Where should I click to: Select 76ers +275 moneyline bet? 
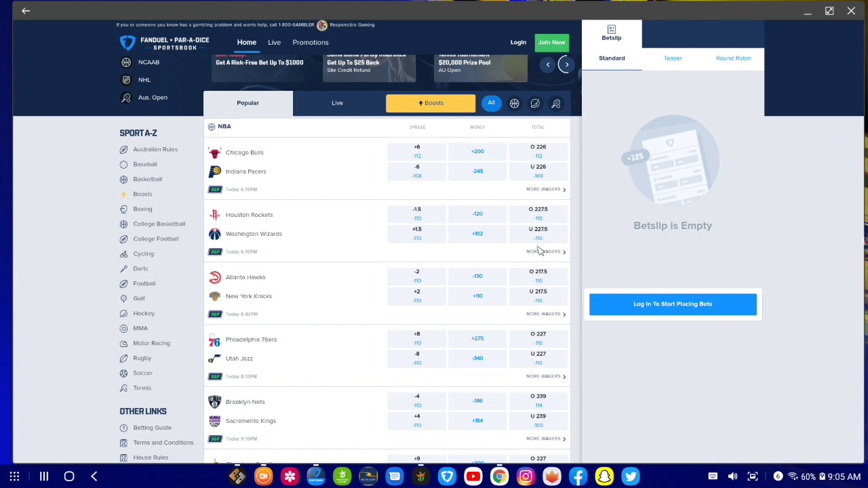[x=477, y=338]
